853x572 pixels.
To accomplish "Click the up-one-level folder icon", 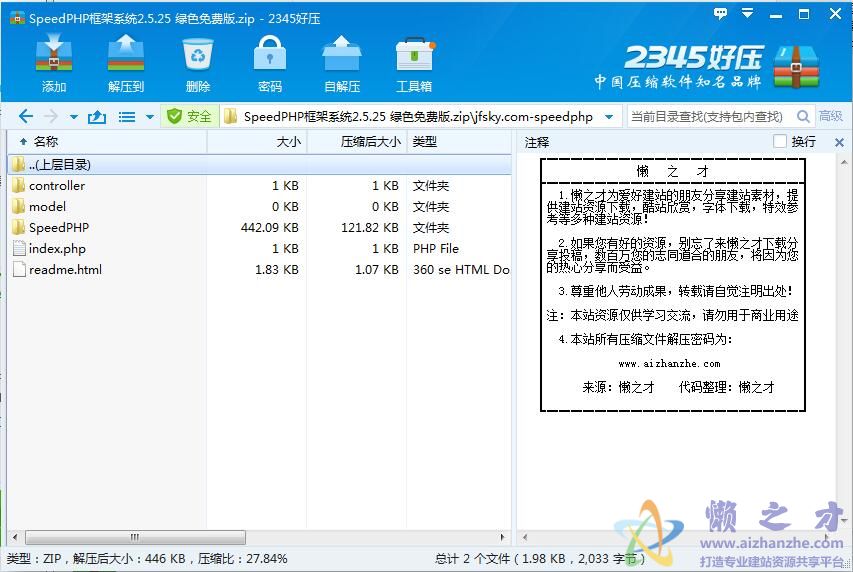I will 97,116.
